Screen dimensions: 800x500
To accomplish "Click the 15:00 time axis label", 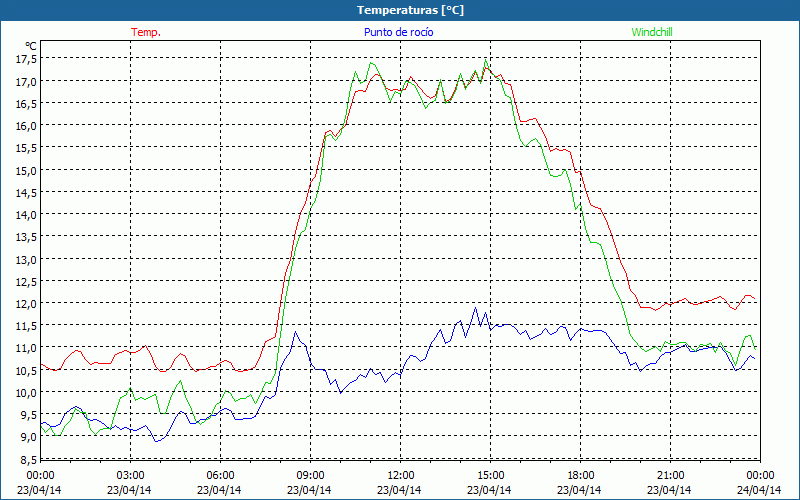I will click(490, 476).
